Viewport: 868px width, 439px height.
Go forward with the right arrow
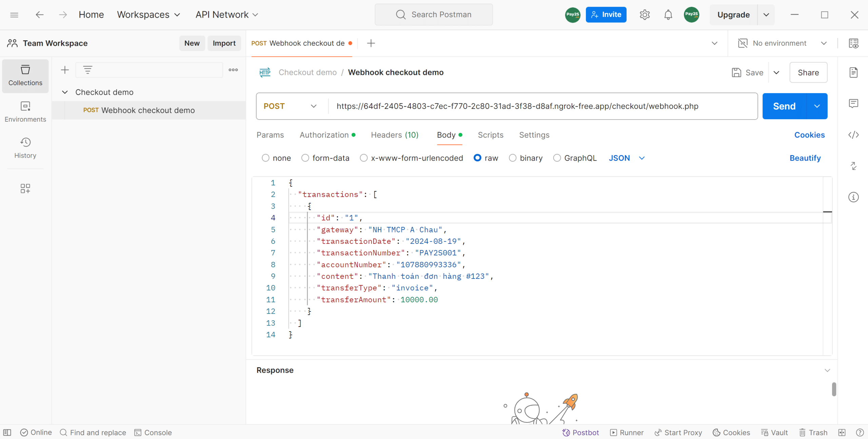(x=63, y=15)
